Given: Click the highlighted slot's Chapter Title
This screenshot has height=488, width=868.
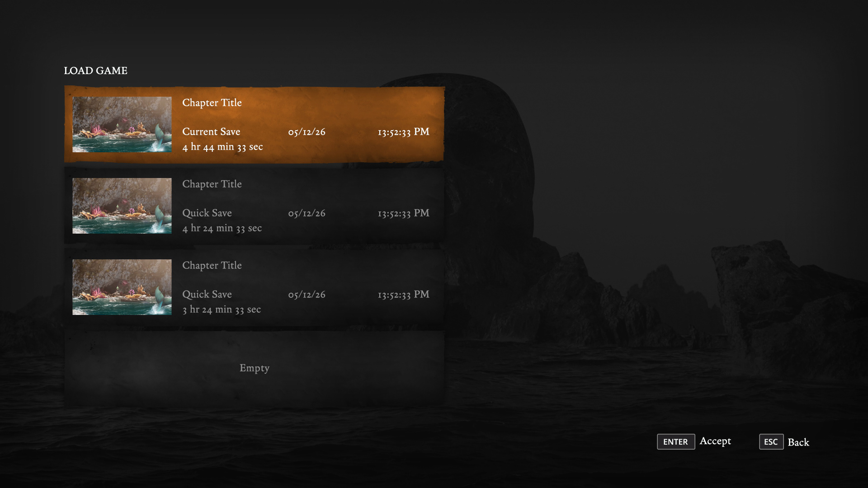Looking at the screenshot, I should pos(212,103).
